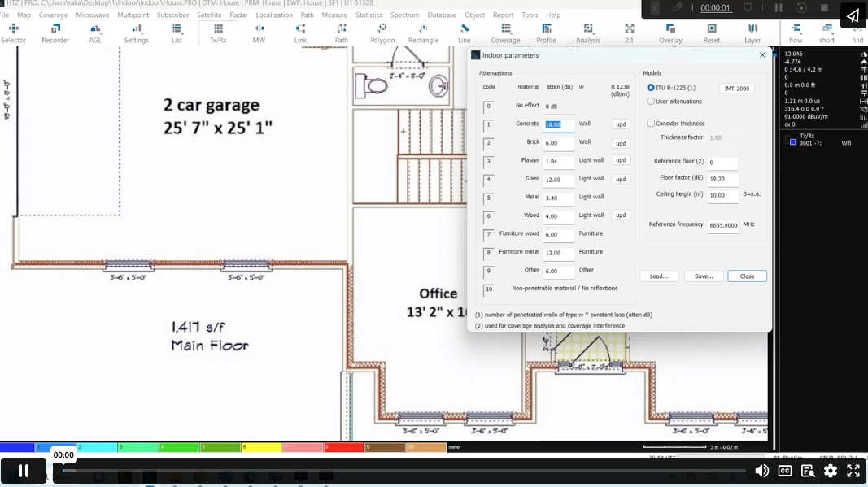Open closed captions in video player
Screen dimensions: 868x487
pyautogui.click(x=785, y=471)
